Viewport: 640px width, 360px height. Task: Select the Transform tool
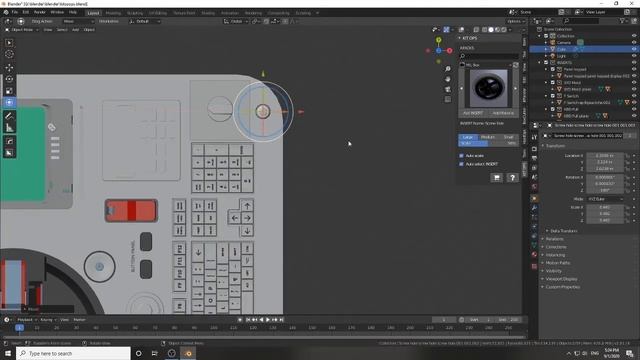[x=9, y=102]
